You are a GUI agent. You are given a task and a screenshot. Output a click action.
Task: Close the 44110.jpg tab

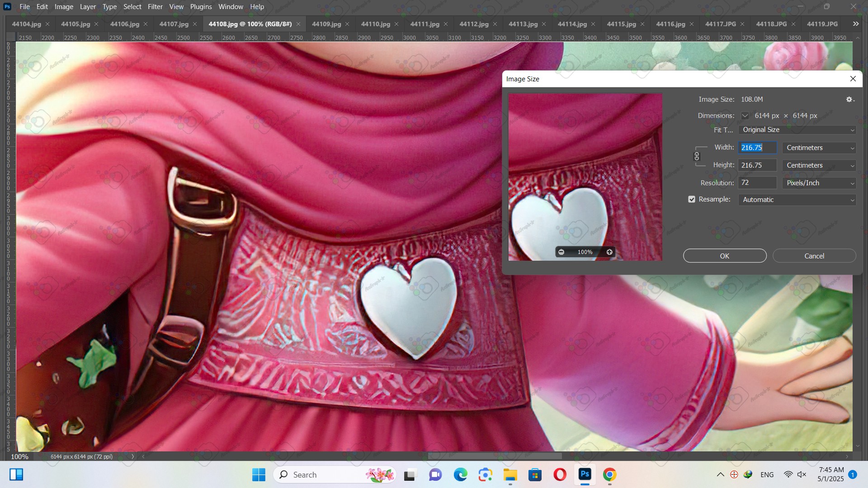[x=396, y=24]
